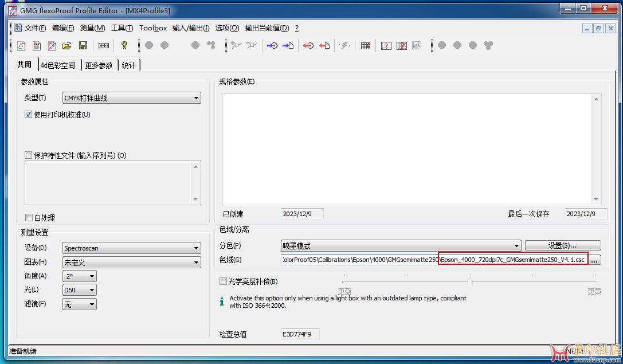Enable 光学亮度补偿 checkbox
Screen dimensions: 623x364
(x=224, y=281)
